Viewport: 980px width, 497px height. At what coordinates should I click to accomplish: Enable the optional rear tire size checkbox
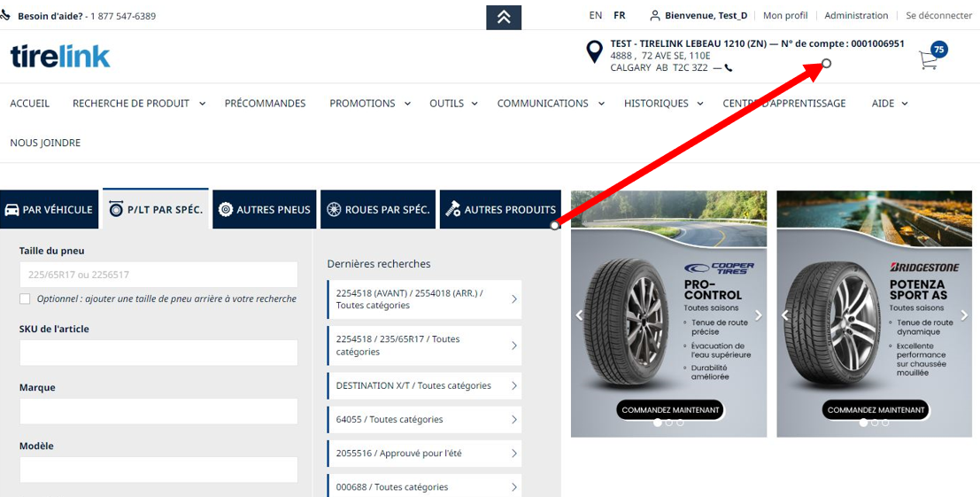pyautogui.click(x=25, y=299)
